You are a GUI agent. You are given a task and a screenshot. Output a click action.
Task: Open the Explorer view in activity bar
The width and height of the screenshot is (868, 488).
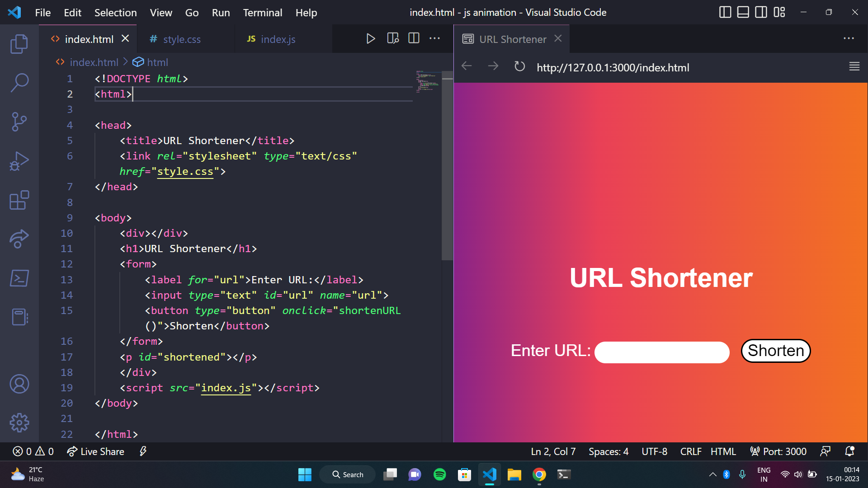tap(19, 44)
